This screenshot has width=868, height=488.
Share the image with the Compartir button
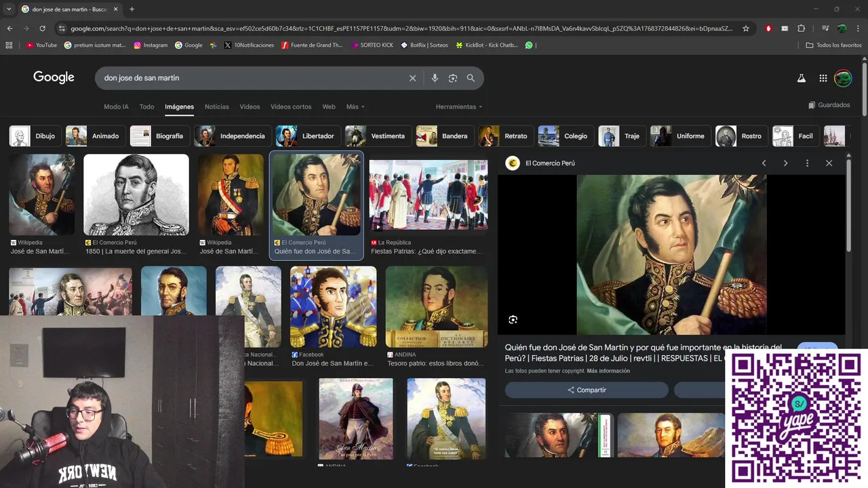click(x=587, y=390)
